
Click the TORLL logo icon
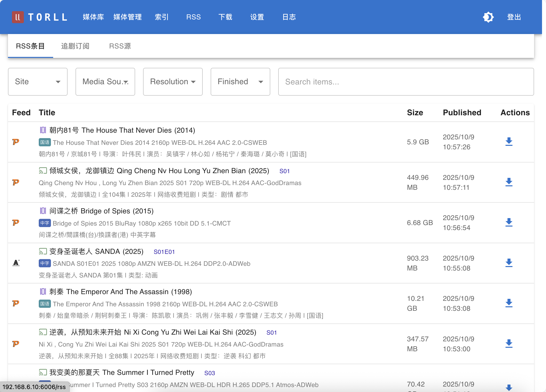point(18,17)
